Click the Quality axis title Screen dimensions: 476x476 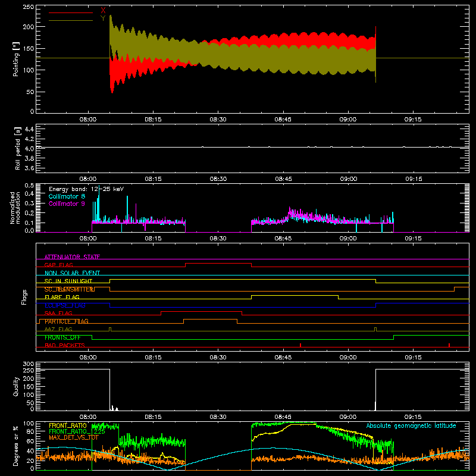click(16, 386)
